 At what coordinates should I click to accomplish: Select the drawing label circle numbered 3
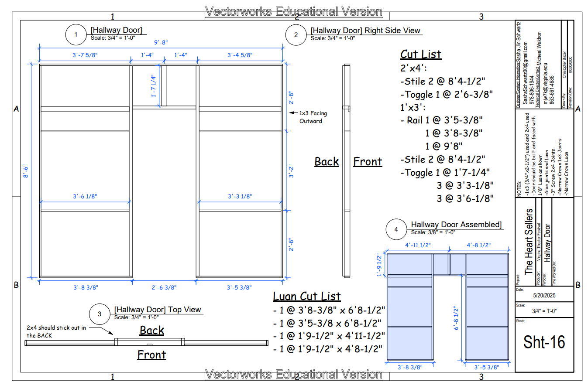click(x=100, y=314)
